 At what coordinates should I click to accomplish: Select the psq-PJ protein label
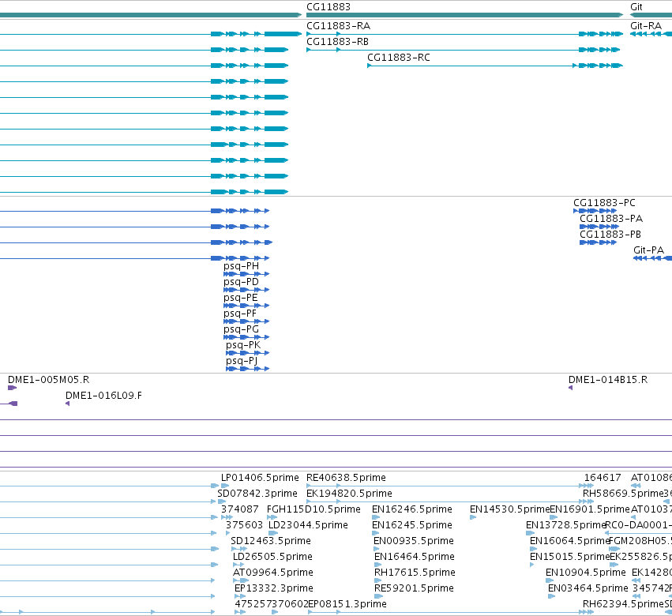[242, 361]
